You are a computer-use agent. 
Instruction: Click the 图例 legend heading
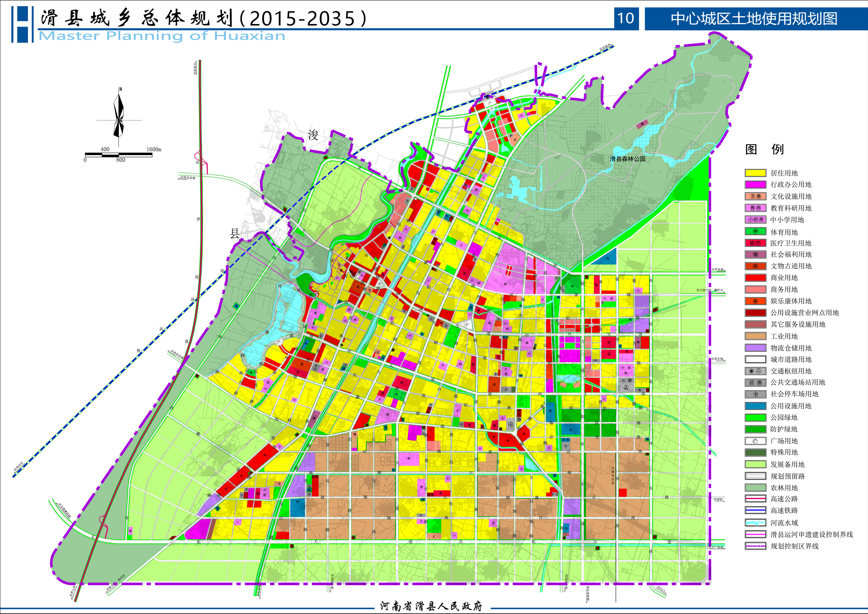[764, 149]
